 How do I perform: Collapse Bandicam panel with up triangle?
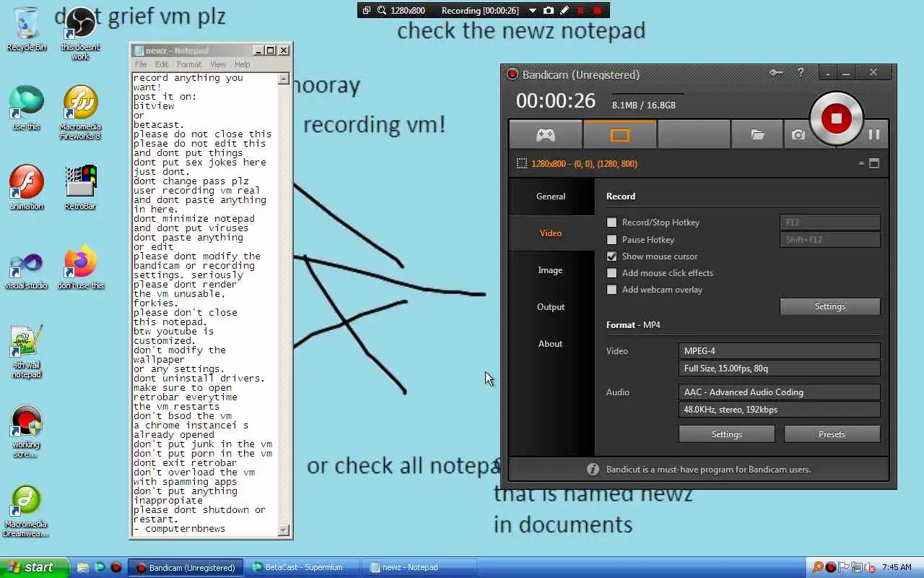pos(861,163)
